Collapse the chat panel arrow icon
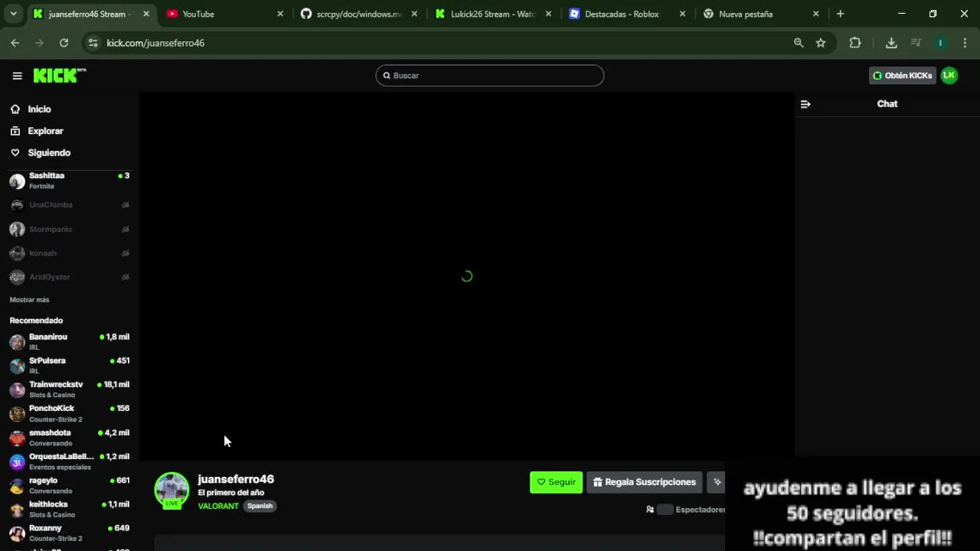Screen dimensions: 980x551 [x=805, y=104]
